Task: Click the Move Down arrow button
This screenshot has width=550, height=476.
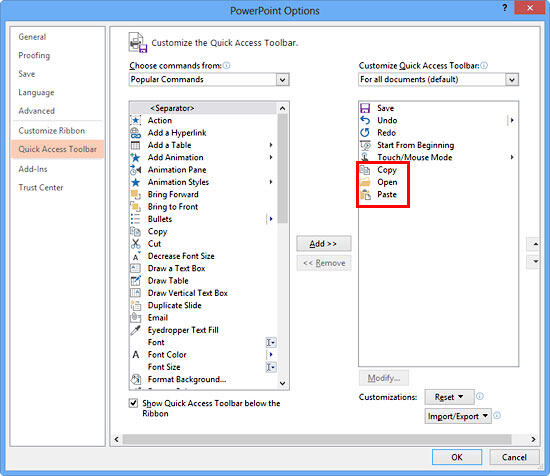Action: [535, 262]
